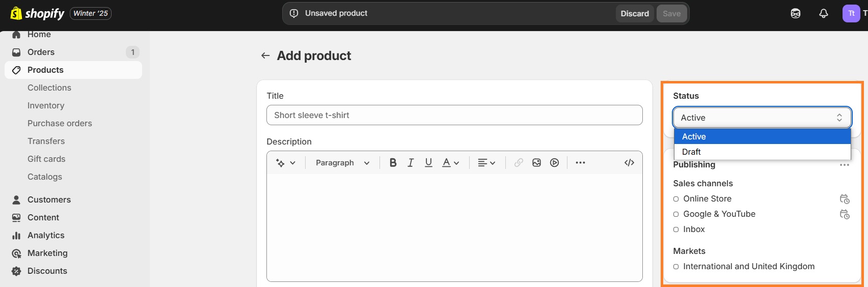The width and height of the screenshot is (868, 287).
Task: Toggle italic formatting
Action: 411,163
